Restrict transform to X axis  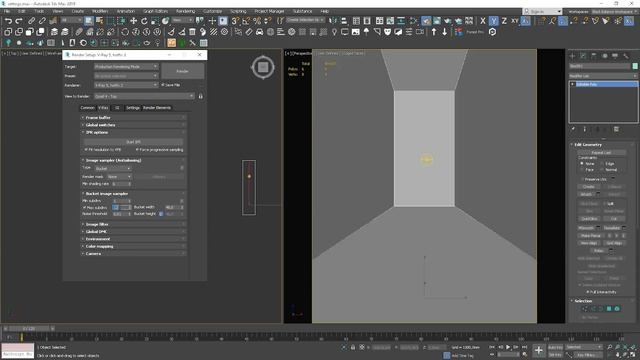[483, 21]
